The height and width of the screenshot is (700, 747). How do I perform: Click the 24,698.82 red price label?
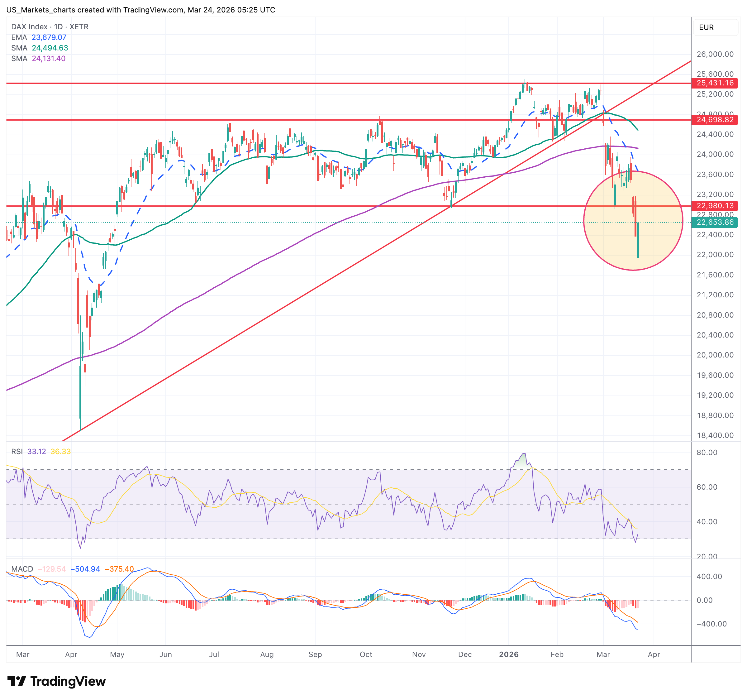tap(714, 120)
